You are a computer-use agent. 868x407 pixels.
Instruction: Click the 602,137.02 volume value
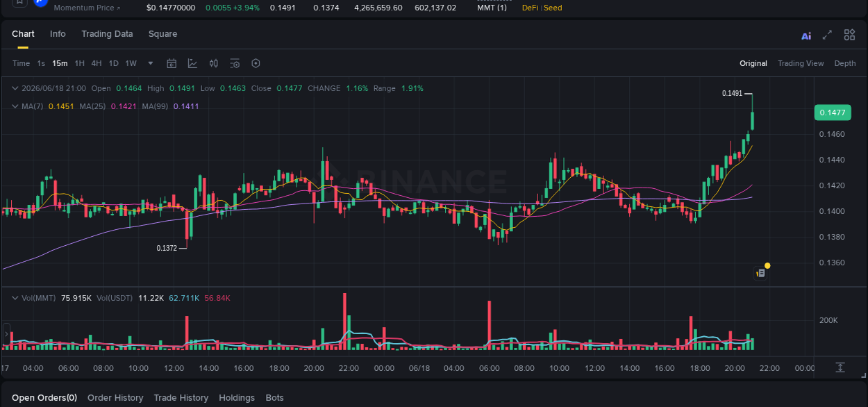435,8
